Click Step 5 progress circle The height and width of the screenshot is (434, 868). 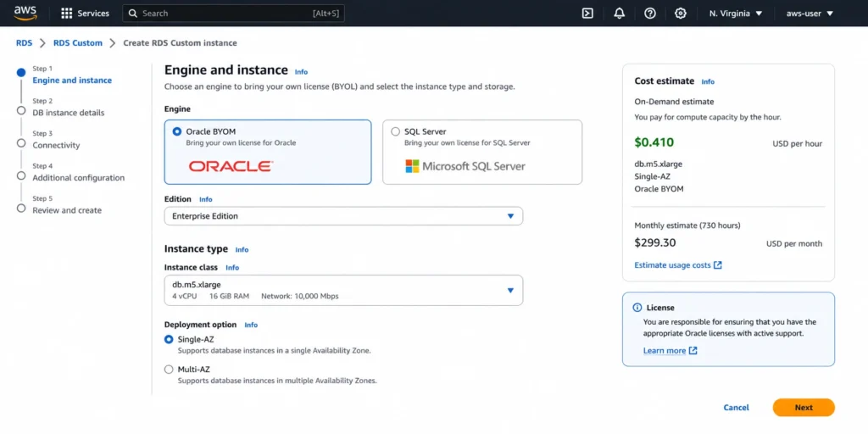pos(21,209)
